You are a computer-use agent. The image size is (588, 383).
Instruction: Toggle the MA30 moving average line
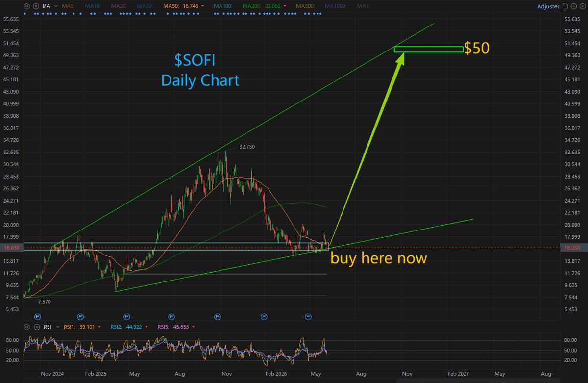(145, 6)
